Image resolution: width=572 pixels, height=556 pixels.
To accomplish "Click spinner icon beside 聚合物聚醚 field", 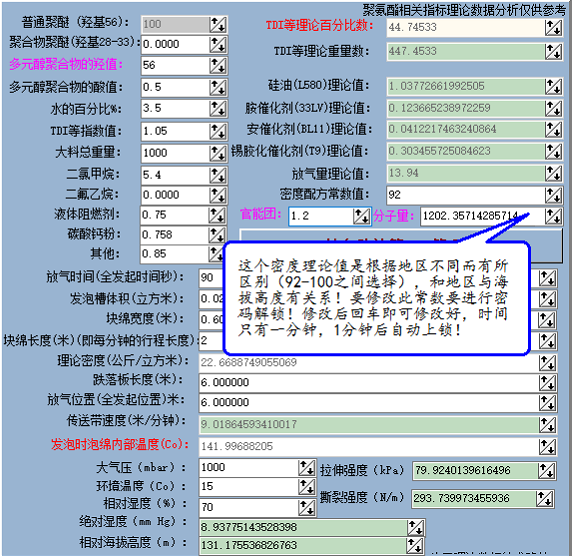I will coord(218,45).
